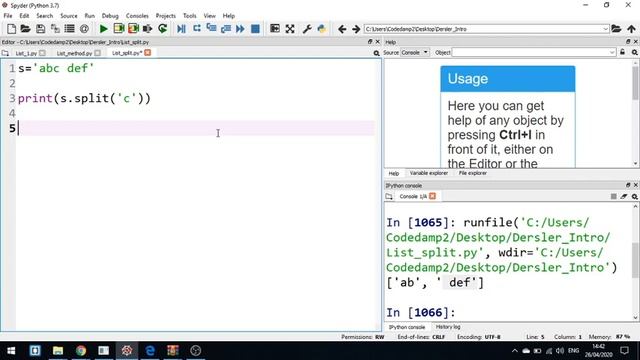Go forward with right arrow

[x=356, y=29]
